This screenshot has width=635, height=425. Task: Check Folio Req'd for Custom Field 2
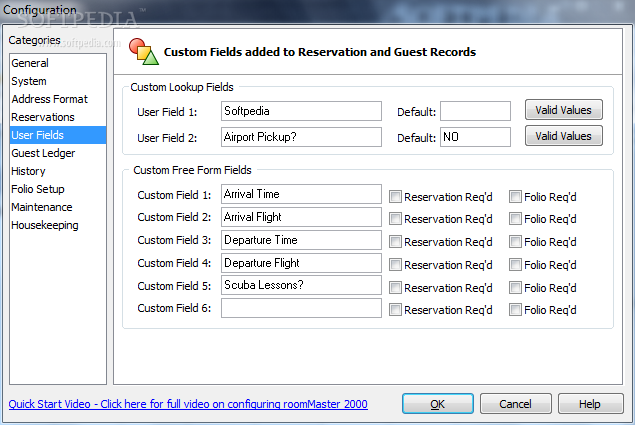pos(515,219)
